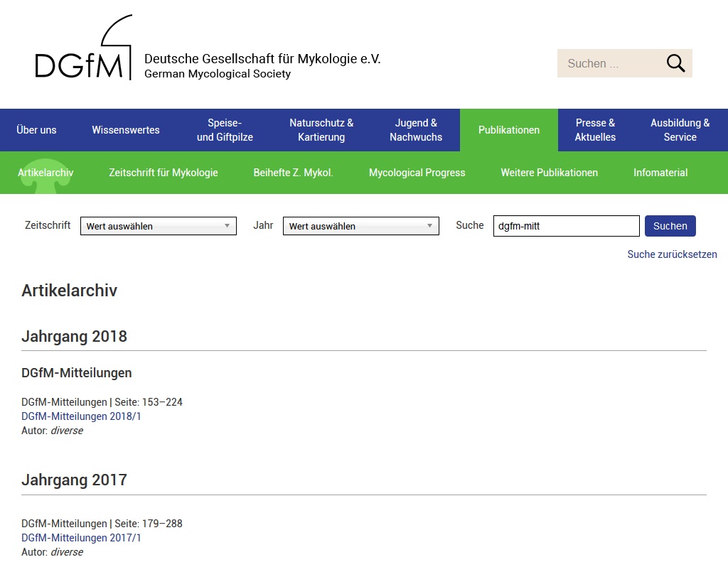The width and height of the screenshot is (728, 567).
Task: Click the Autor: diverse line under 2017/1
Action: coord(53,552)
